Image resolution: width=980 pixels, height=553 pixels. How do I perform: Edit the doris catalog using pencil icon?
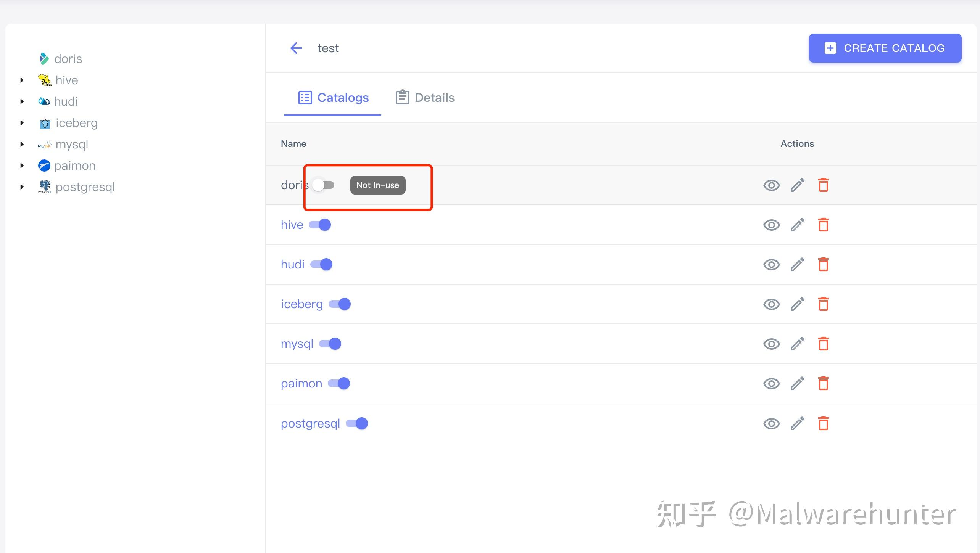coord(797,185)
